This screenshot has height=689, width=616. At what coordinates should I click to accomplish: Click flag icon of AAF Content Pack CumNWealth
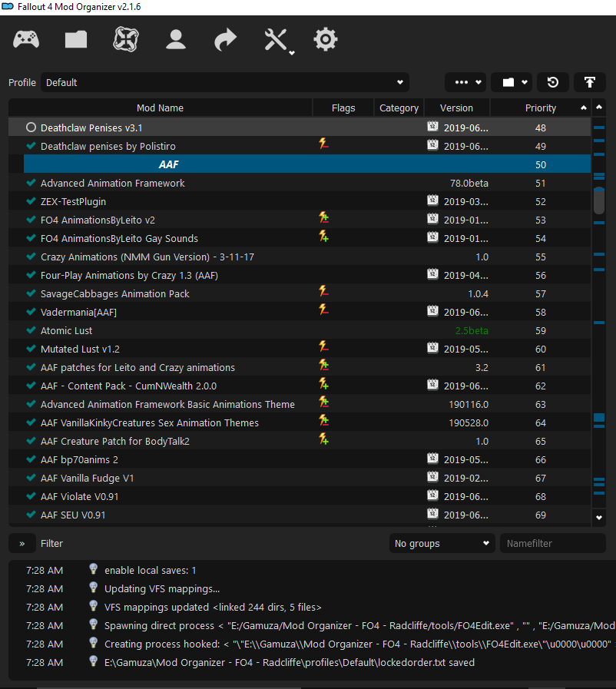324,383
